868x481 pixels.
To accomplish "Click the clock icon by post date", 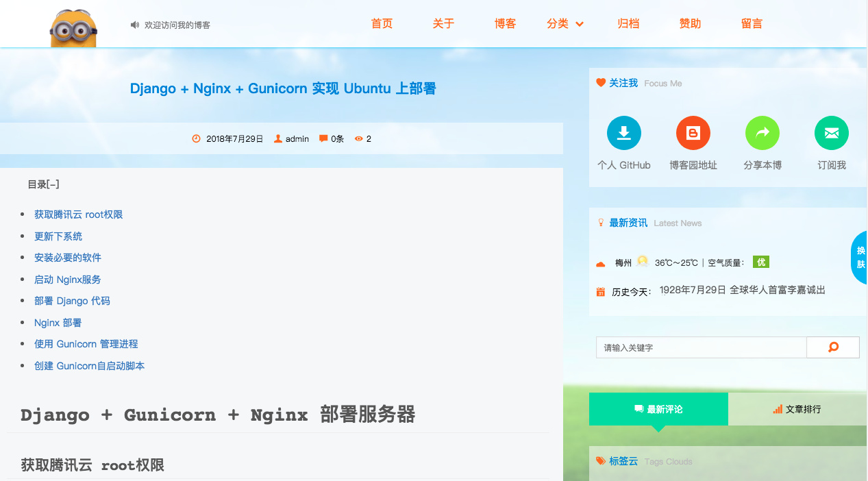I will tap(197, 138).
